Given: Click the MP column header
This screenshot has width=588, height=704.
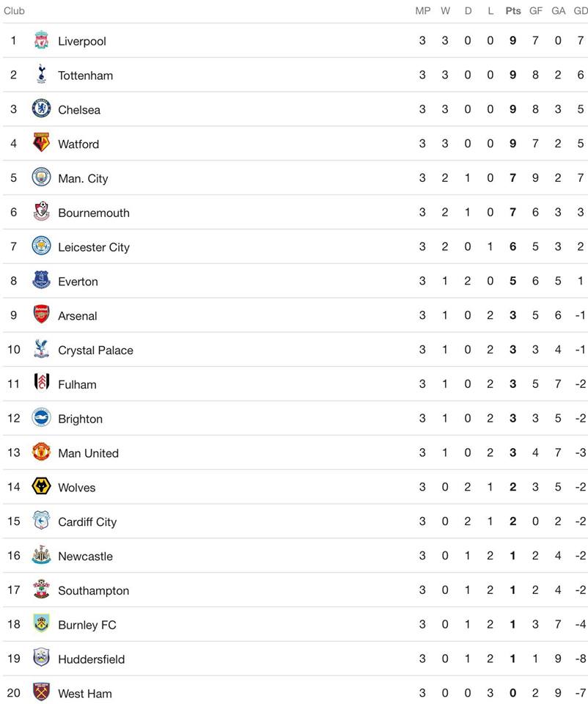Looking at the screenshot, I should [x=423, y=11].
